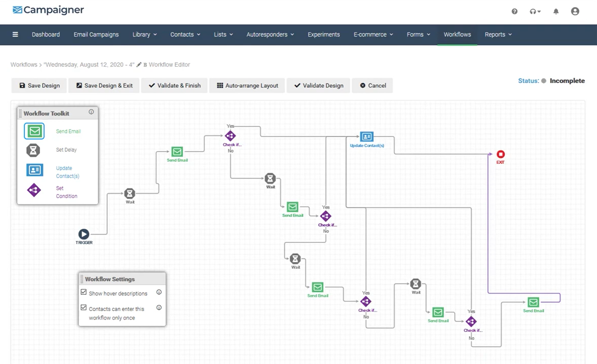Go to the Dashboard menu item
The width and height of the screenshot is (597, 364).
pos(46,34)
